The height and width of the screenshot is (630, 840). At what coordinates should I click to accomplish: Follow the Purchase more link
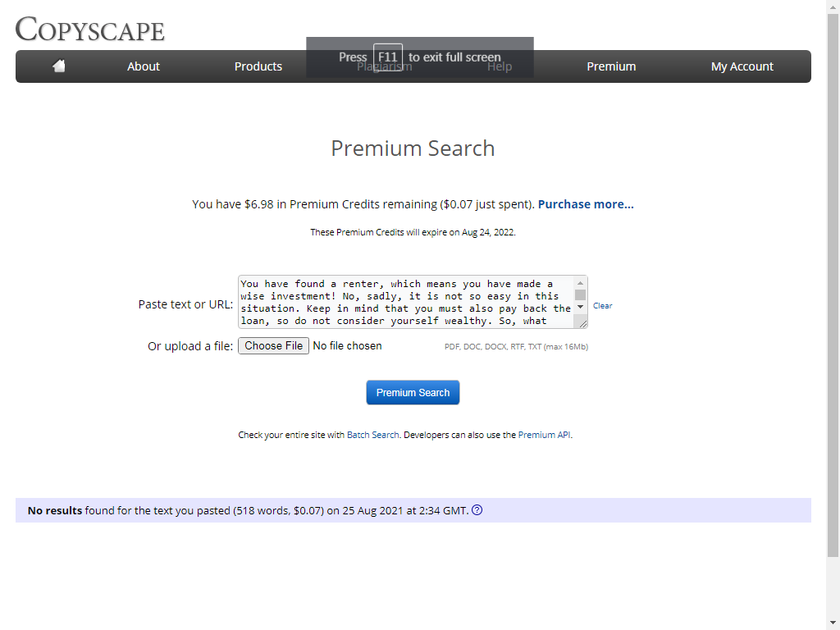coord(586,204)
